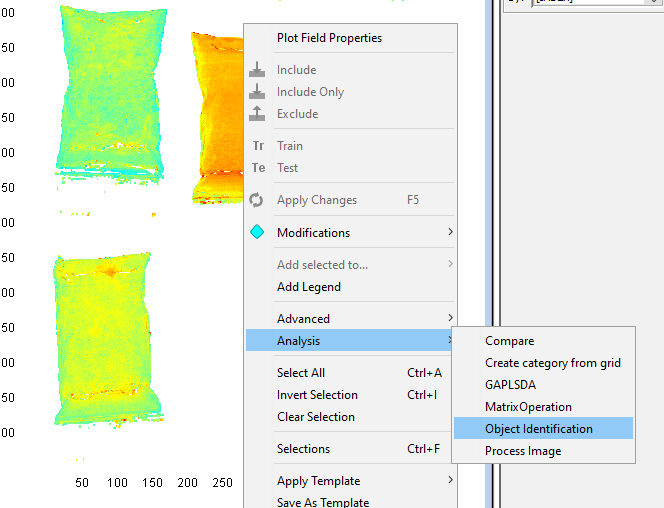This screenshot has height=508, width=664.
Task: Choose Object Identification from Analysis submenu
Action: (x=539, y=429)
